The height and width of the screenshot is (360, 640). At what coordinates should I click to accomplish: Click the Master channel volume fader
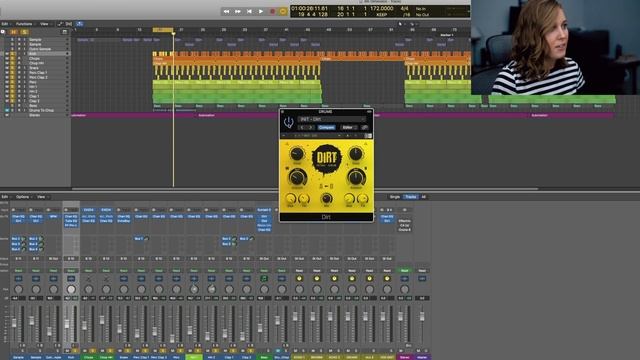(422, 316)
